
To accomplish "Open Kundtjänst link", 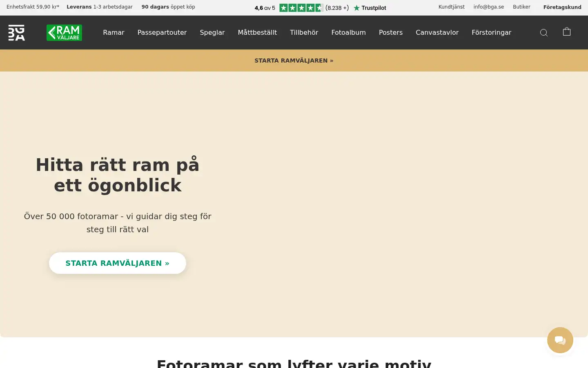I will click(x=452, y=7).
